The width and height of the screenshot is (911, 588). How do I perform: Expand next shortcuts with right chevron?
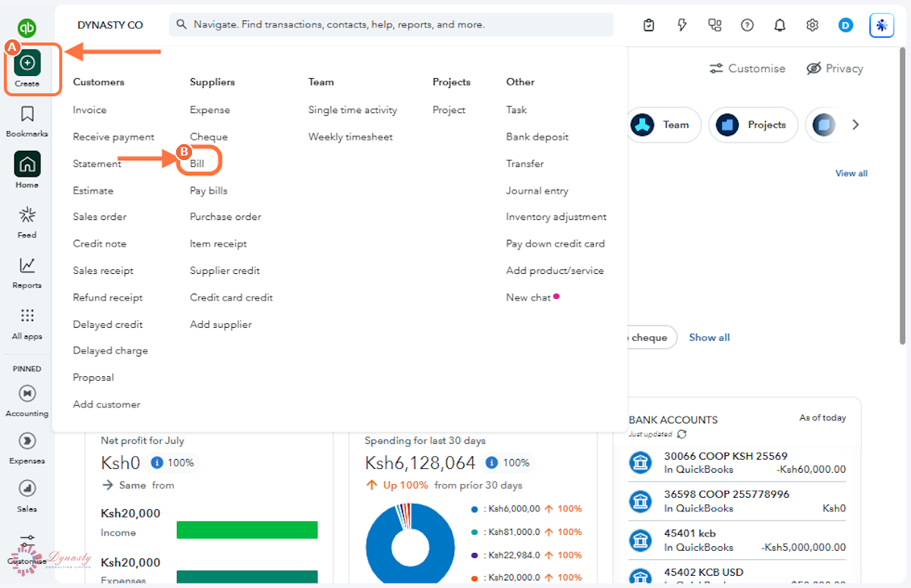(x=856, y=124)
